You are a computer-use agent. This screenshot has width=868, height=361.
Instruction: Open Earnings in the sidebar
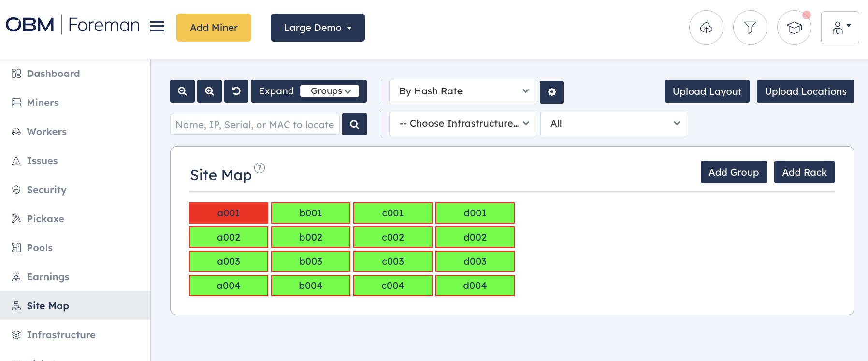(75, 277)
